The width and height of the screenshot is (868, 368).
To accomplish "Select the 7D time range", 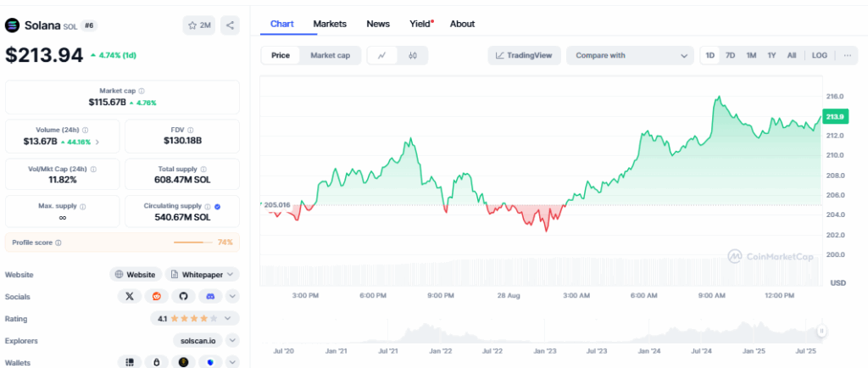I will (x=730, y=55).
